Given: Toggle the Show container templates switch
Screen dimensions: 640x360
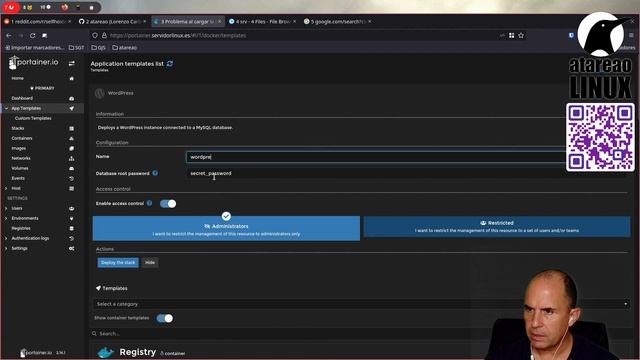Looking at the screenshot, I should 165,318.
